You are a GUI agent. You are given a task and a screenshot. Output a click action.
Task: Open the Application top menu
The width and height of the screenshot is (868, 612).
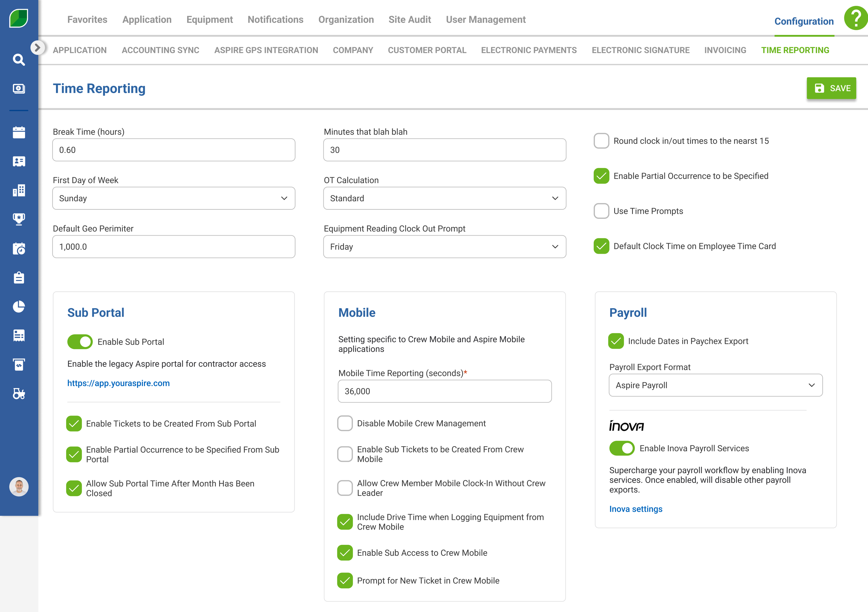tap(147, 20)
